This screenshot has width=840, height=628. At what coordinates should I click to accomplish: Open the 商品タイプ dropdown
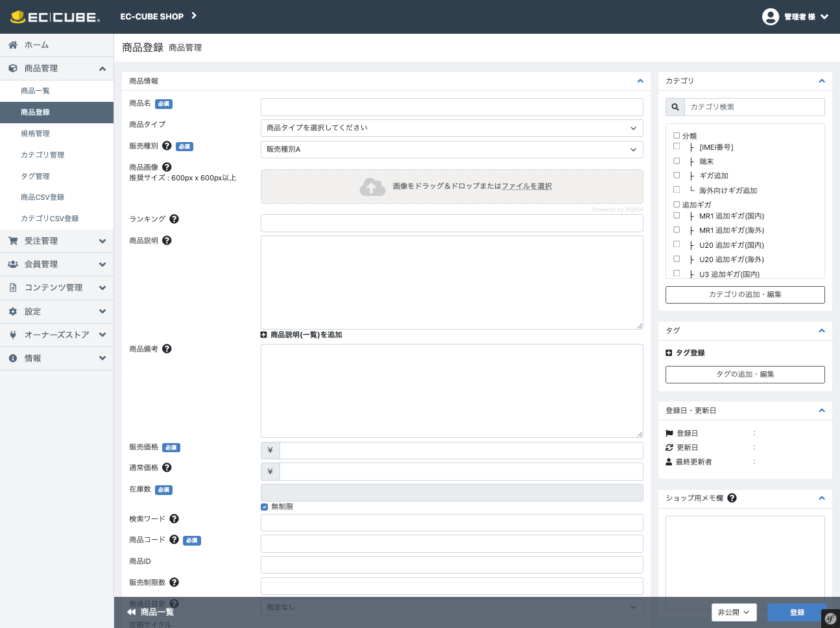pyautogui.click(x=452, y=128)
